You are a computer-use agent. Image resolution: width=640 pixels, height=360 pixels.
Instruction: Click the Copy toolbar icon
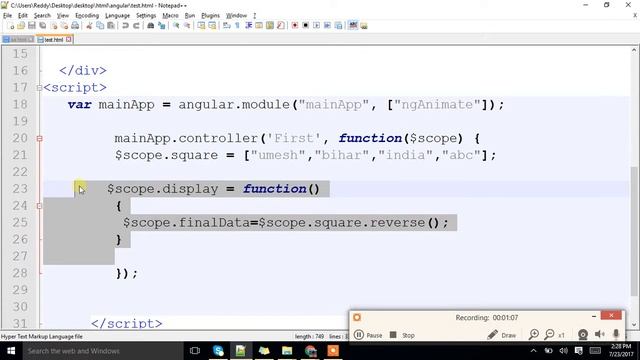pos(100,26)
